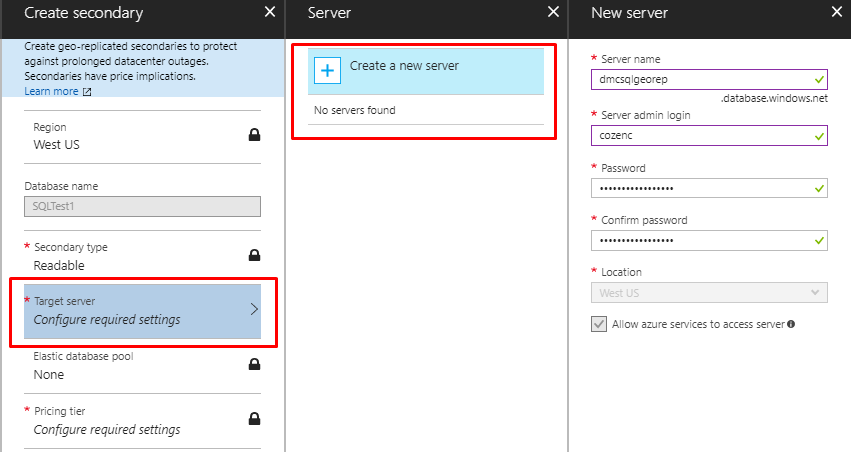Click the lock icon beside Secondary type

254,255
